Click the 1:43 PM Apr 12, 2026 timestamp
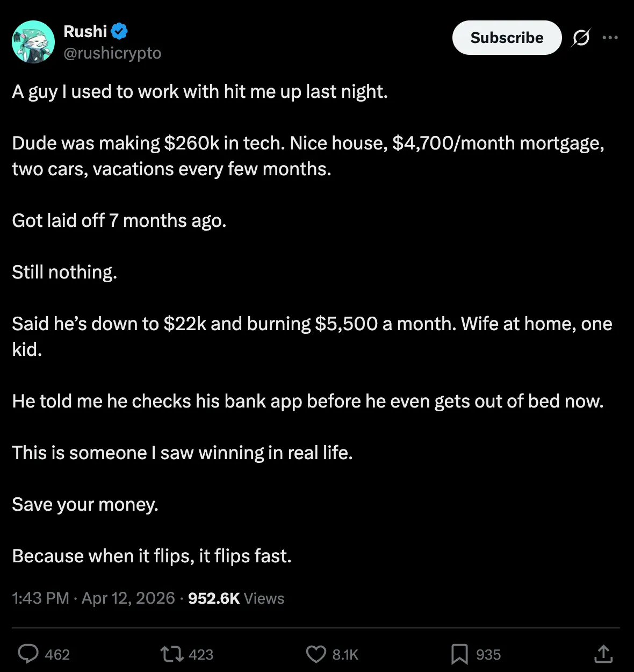The width and height of the screenshot is (634, 672). coord(93,598)
